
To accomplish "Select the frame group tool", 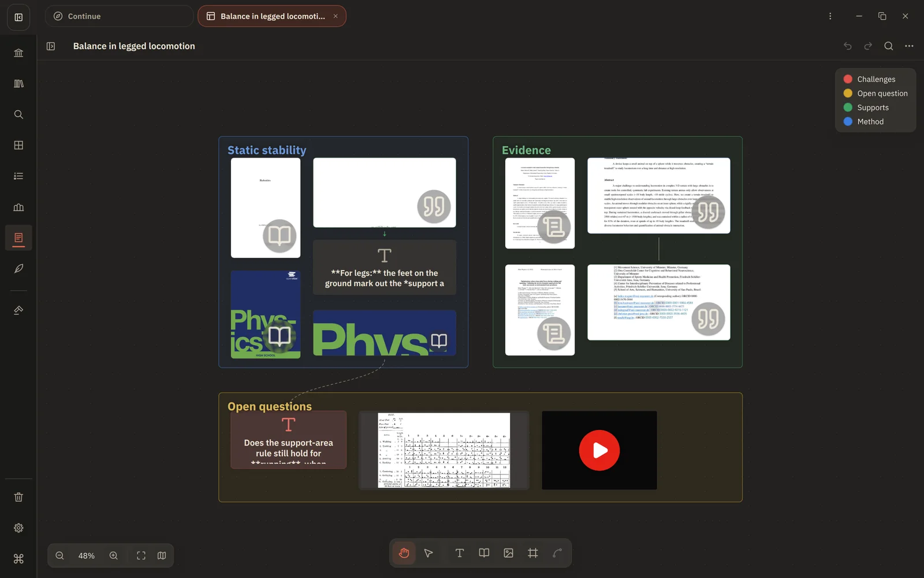I will (533, 553).
